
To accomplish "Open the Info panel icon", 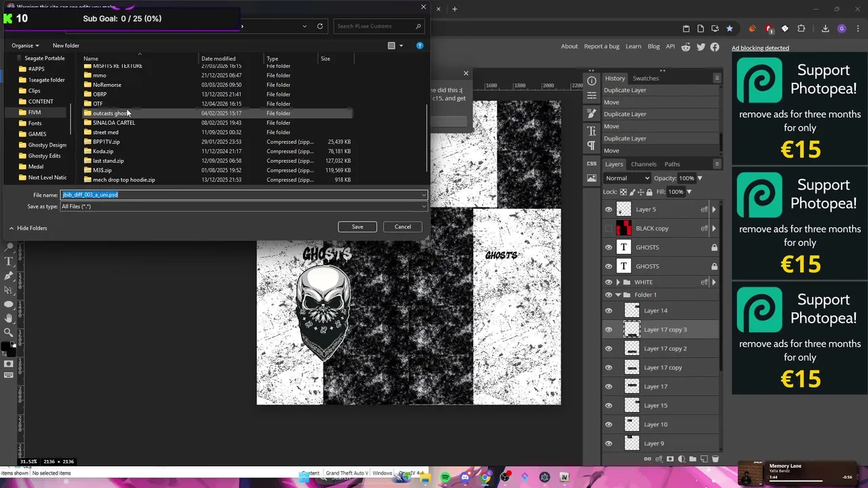I will click(591, 81).
